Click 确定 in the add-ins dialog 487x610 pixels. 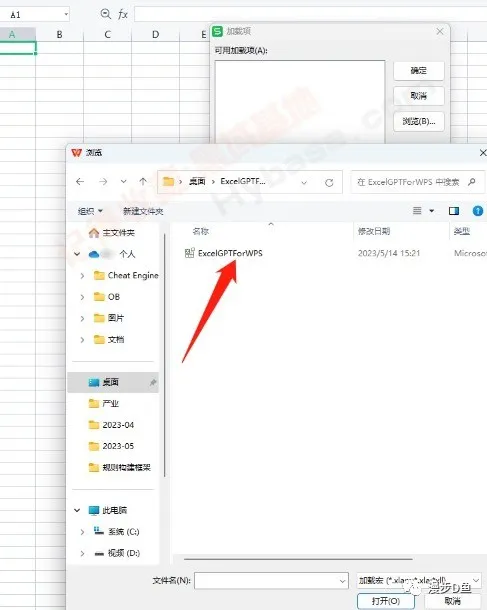tap(419, 71)
